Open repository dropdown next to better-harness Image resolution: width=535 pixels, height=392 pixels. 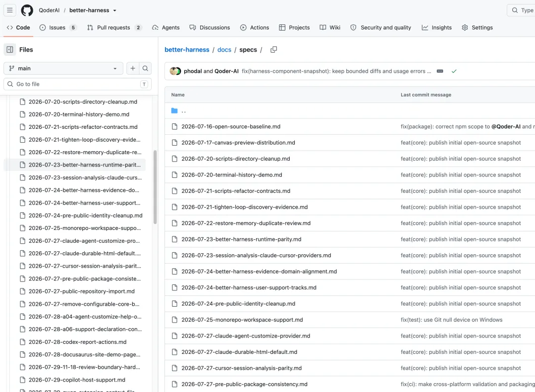114,10
